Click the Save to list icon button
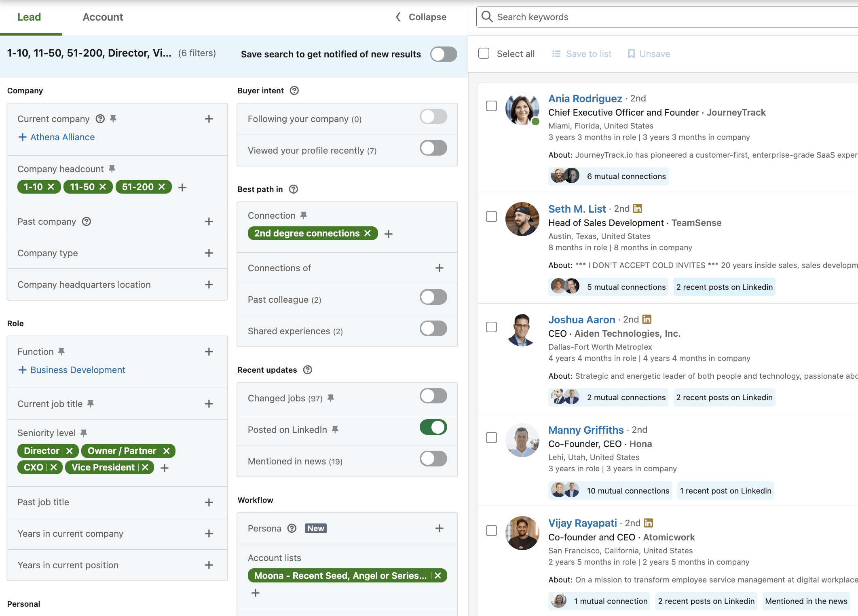Image resolution: width=858 pixels, height=616 pixels. tap(556, 54)
